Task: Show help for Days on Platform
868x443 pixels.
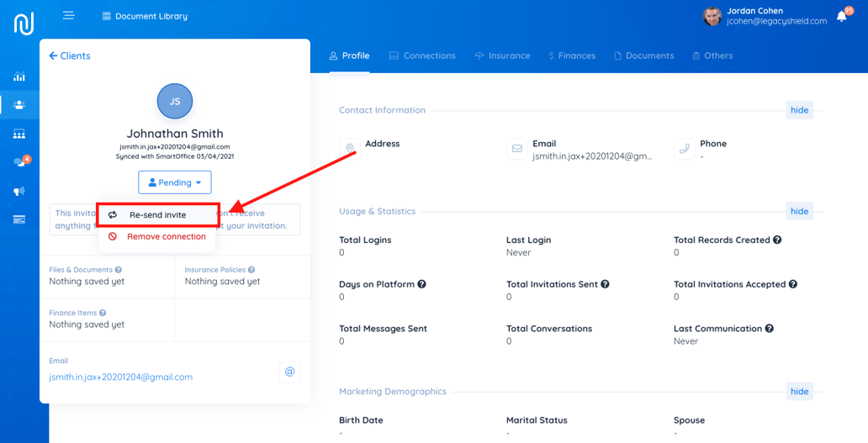Action: (421, 284)
